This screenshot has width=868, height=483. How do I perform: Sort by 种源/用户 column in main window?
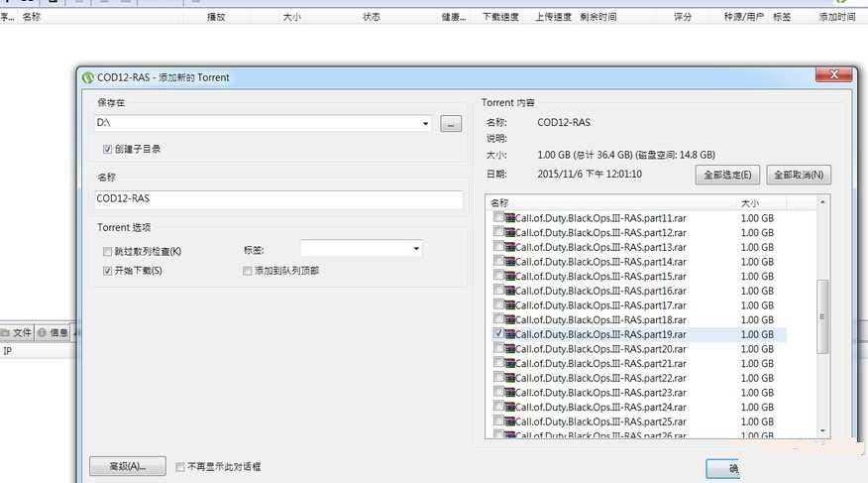tap(743, 17)
